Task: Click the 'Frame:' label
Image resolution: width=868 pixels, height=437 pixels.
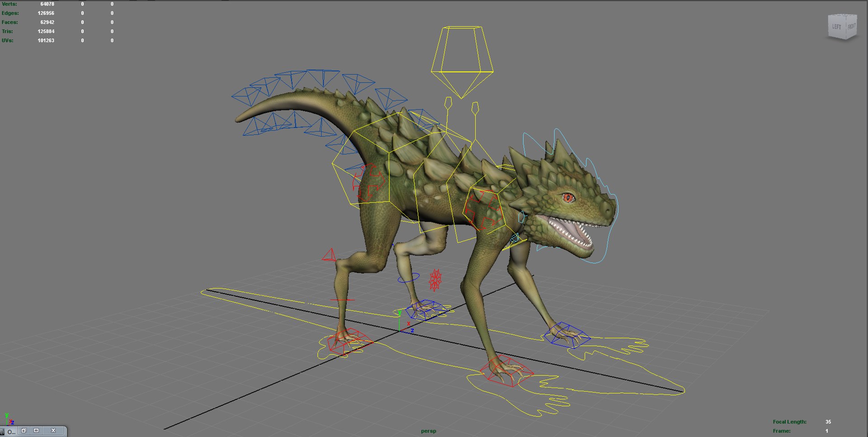Action: tap(782, 431)
